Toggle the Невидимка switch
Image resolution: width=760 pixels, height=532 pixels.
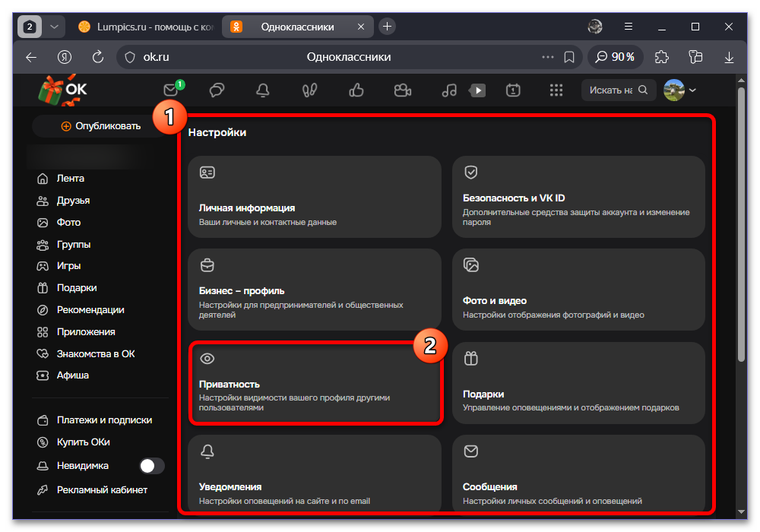pos(152,466)
